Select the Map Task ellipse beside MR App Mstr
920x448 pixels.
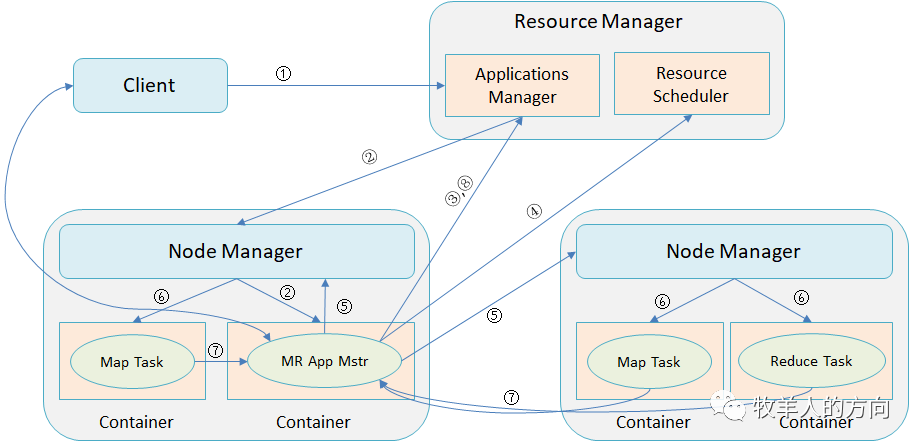coord(132,362)
